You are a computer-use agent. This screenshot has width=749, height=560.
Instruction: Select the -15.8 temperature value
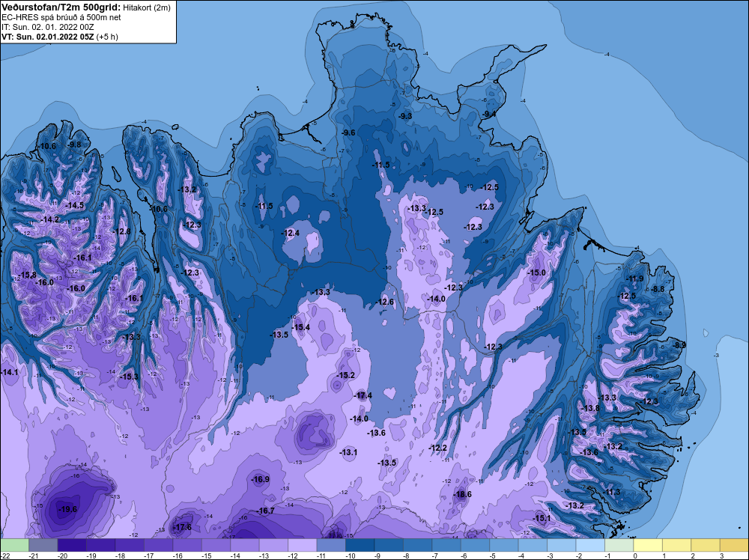point(28,275)
